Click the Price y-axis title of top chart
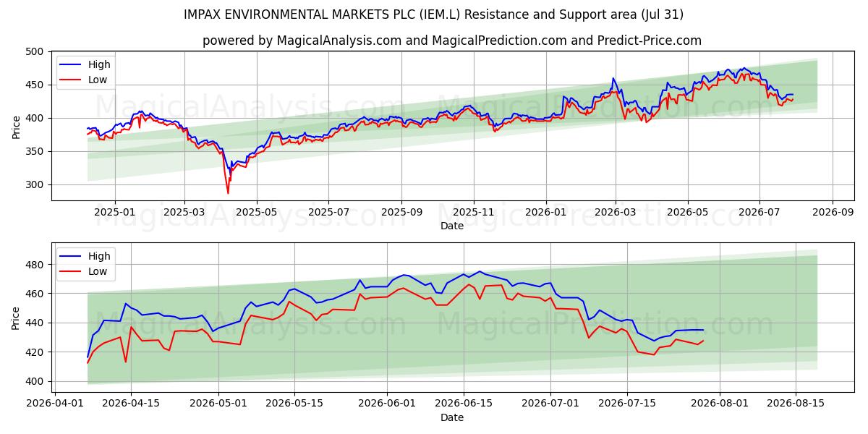Image resolution: width=868 pixels, height=434 pixels. (16, 126)
